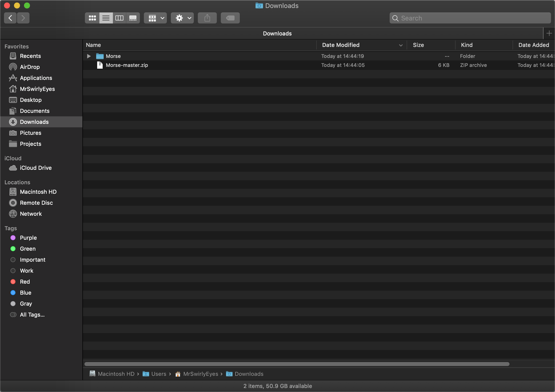
Task: Select the Important tag circle
Action: (x=13, y=260)
